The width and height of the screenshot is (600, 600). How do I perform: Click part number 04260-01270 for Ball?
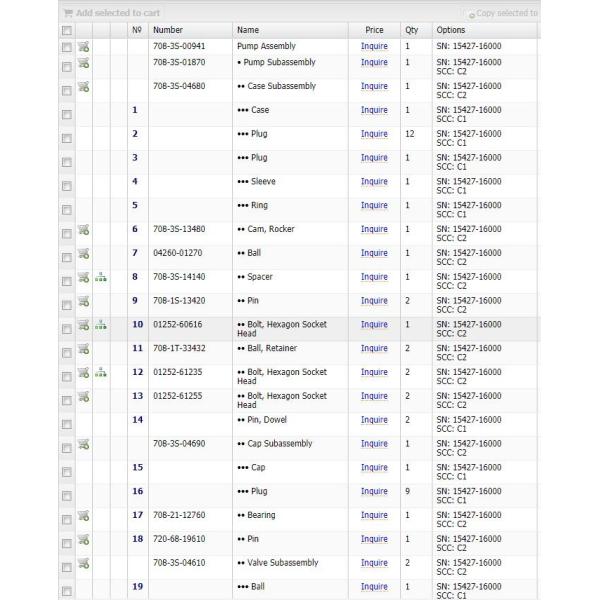[177, 253]
